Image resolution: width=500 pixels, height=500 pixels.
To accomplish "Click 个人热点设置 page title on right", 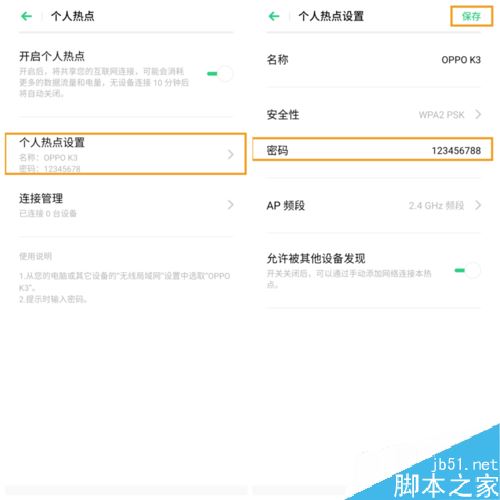I will [x=331, y=16].
